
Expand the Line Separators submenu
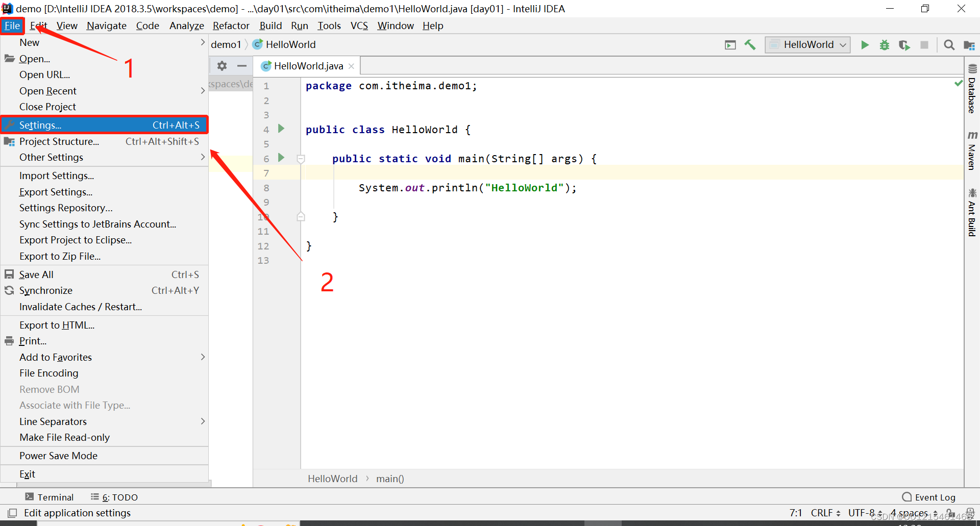[105, 421]
